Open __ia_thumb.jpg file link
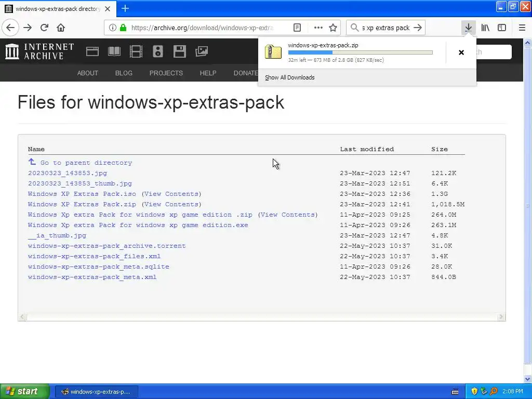Screen dimensions: 532x399 click(x=57, y=235)
